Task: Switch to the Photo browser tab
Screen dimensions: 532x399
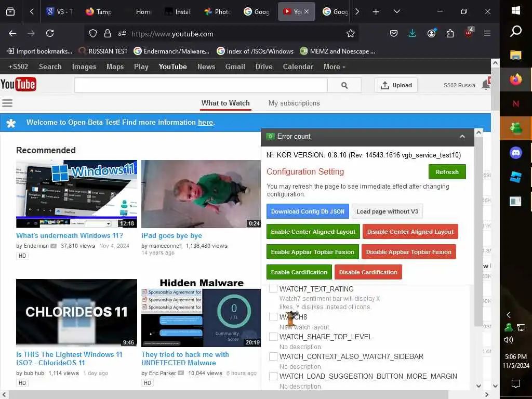Action: 218,12
